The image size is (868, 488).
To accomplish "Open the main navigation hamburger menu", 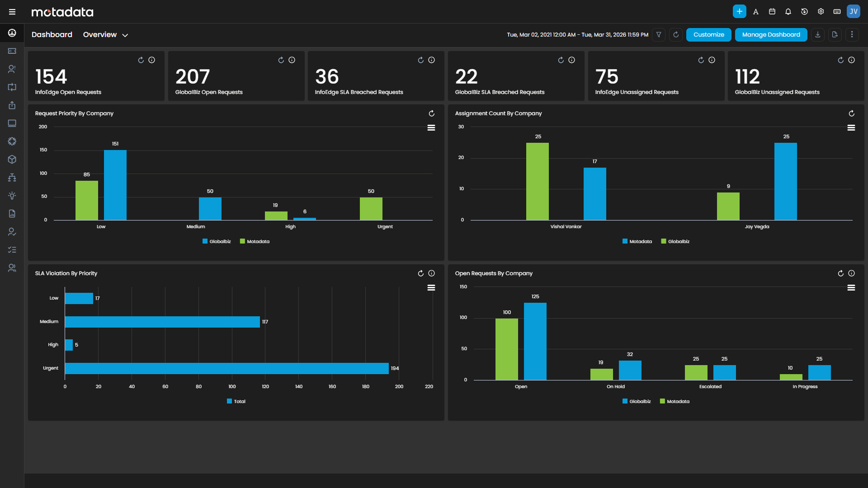I will click(x=12, y=11).
